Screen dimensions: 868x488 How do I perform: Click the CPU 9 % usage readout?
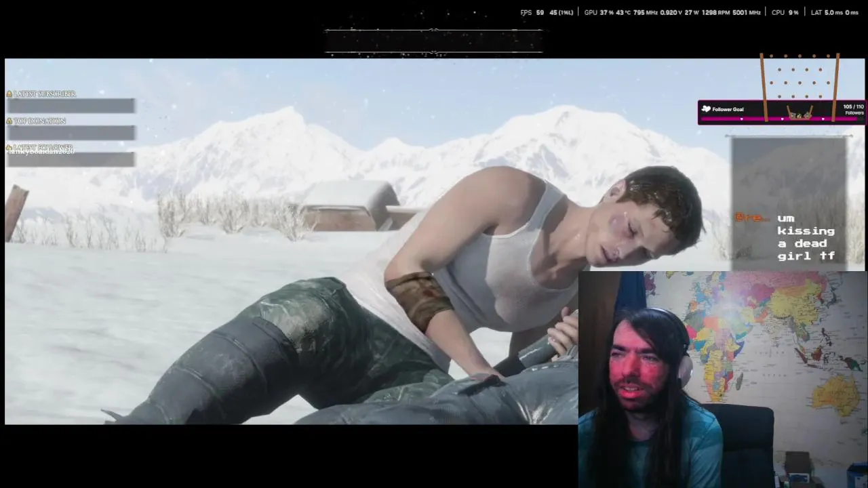tap(785, 12)
